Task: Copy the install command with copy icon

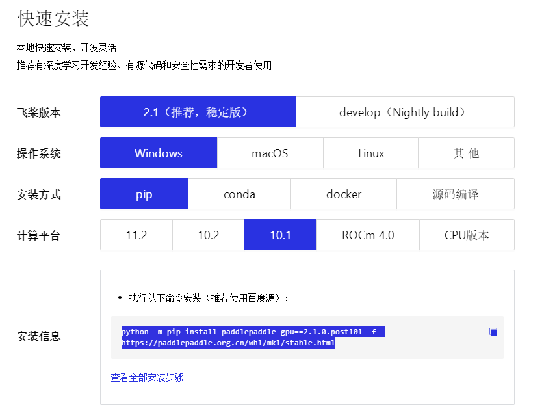Action: point(493,332)
